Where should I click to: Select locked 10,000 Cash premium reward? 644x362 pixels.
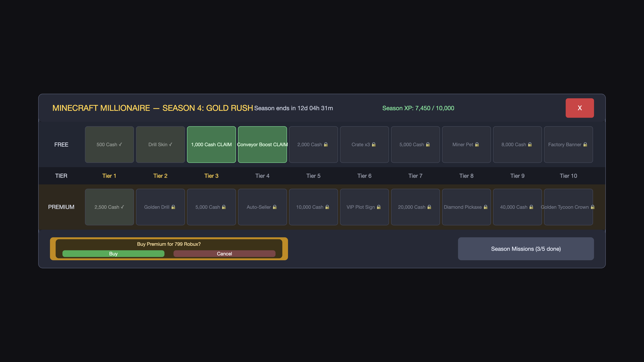(313, 207)
